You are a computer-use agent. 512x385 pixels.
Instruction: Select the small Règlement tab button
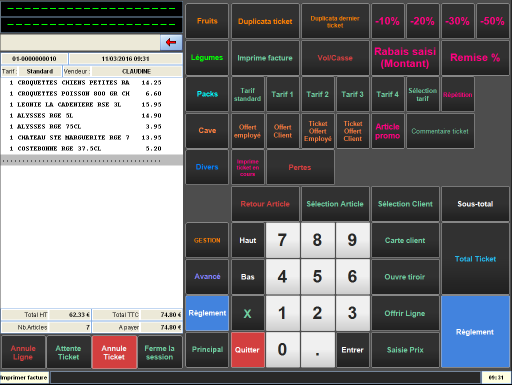tap(207, 313)
